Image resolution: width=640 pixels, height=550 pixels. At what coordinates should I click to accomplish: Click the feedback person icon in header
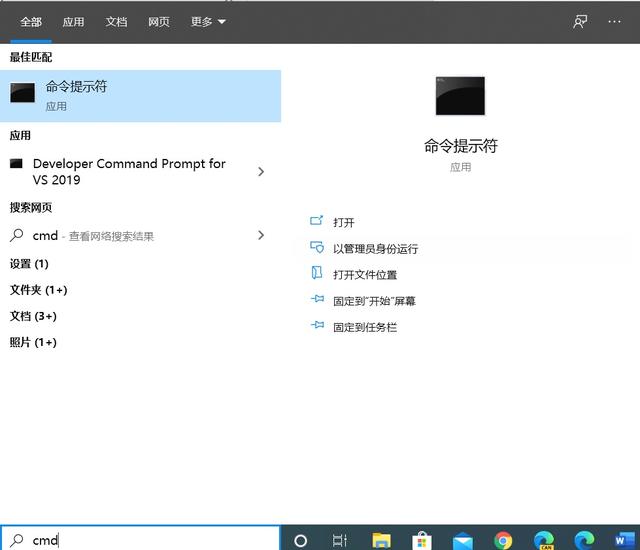coord(580,22)
